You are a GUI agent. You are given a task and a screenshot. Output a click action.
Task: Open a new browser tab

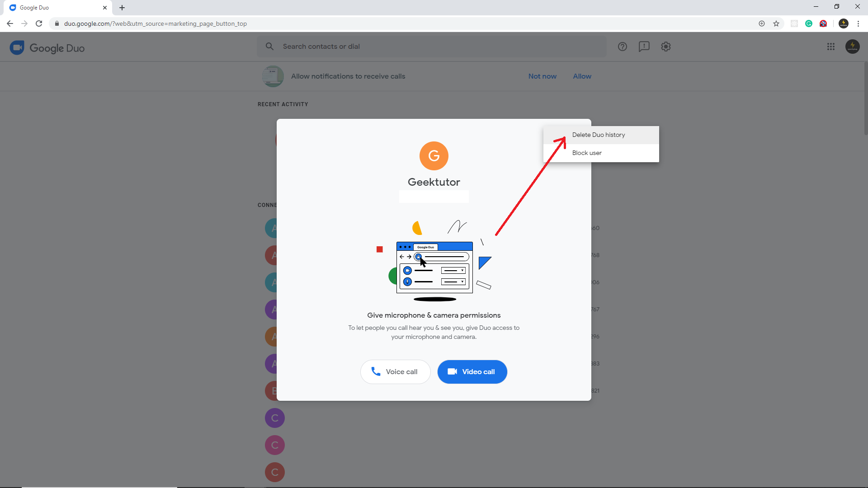tap(122, 8)
